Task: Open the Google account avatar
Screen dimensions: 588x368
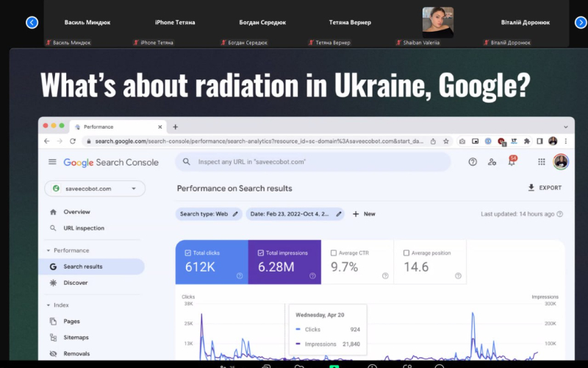Action: [x=561, y=162]
